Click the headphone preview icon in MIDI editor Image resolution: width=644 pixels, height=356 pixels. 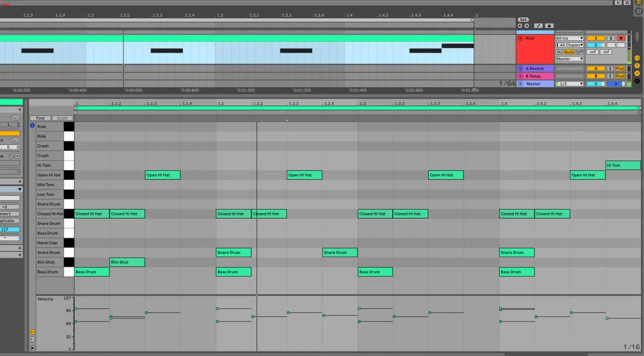[x=32, y=126]
